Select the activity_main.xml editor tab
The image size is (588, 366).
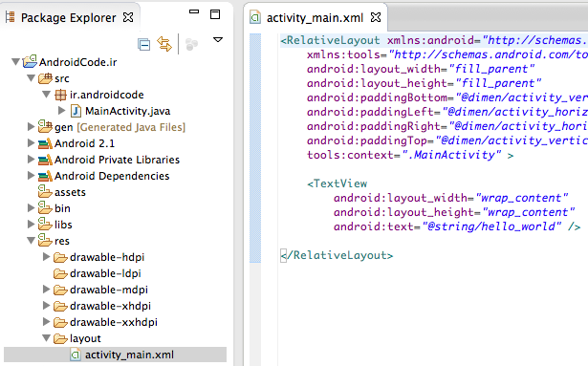tap(315, 17)
